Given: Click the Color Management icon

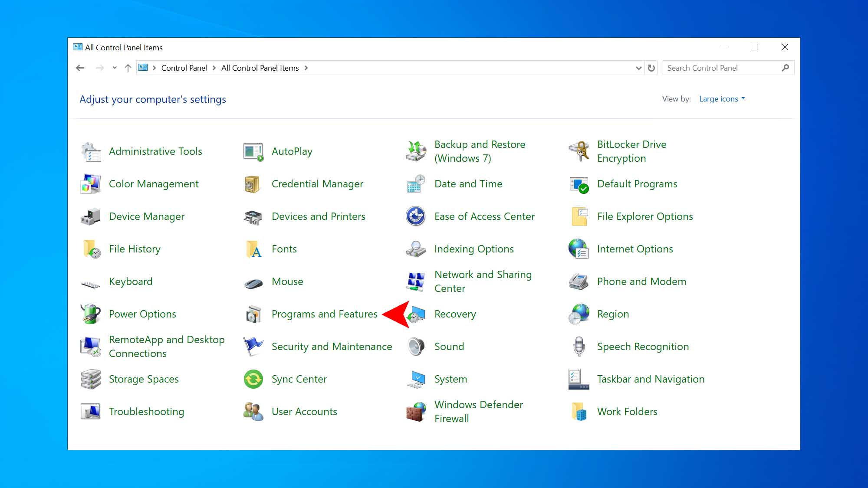Looking at the screenshot, I should (x=91, y=184).
